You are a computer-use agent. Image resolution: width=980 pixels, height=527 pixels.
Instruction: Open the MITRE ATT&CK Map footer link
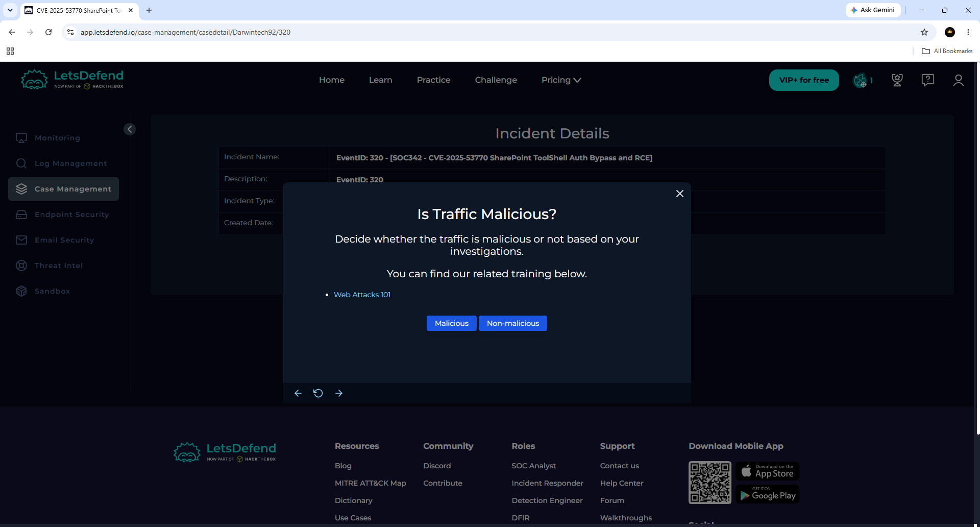click(x=371, y=483)
